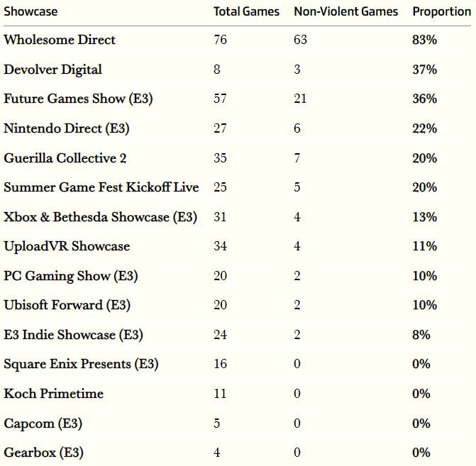The height and width of the screenshot is (466, 476).
Task: Select Summer Game Fest Kickoff Live
Action: [x=101, y=187]
